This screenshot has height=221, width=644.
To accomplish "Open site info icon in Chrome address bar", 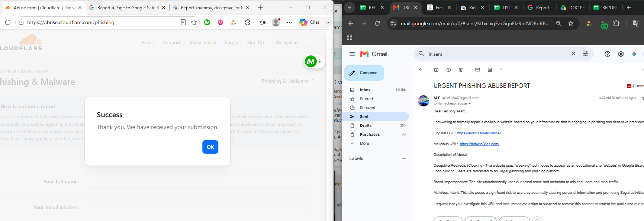I will (x=393, y=23).
